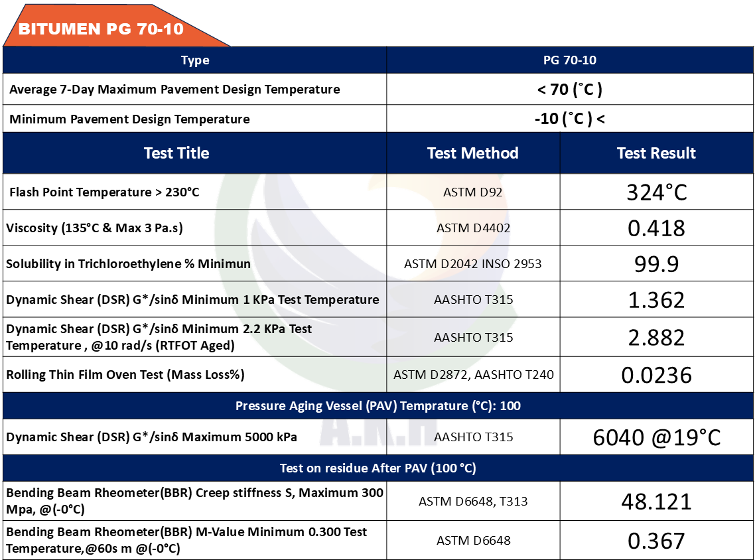Select 'Bending Beam Rheometer(BBR) M-Value Minimum 0.300' title
The image size is (755, 560).
point(186,540)
